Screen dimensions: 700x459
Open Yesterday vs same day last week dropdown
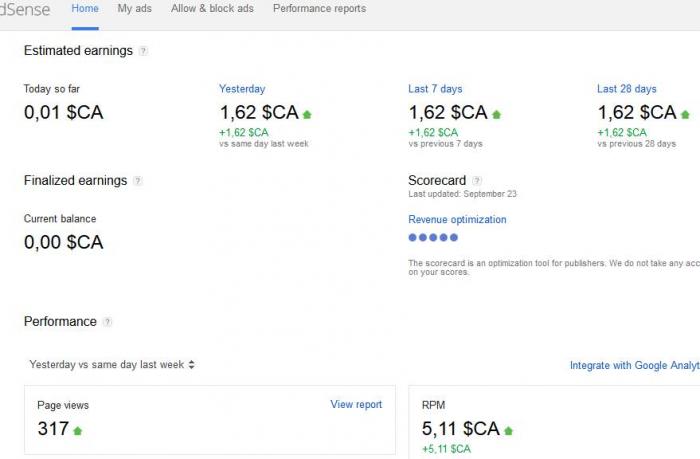pyautogui.click(x=112, y=365)
